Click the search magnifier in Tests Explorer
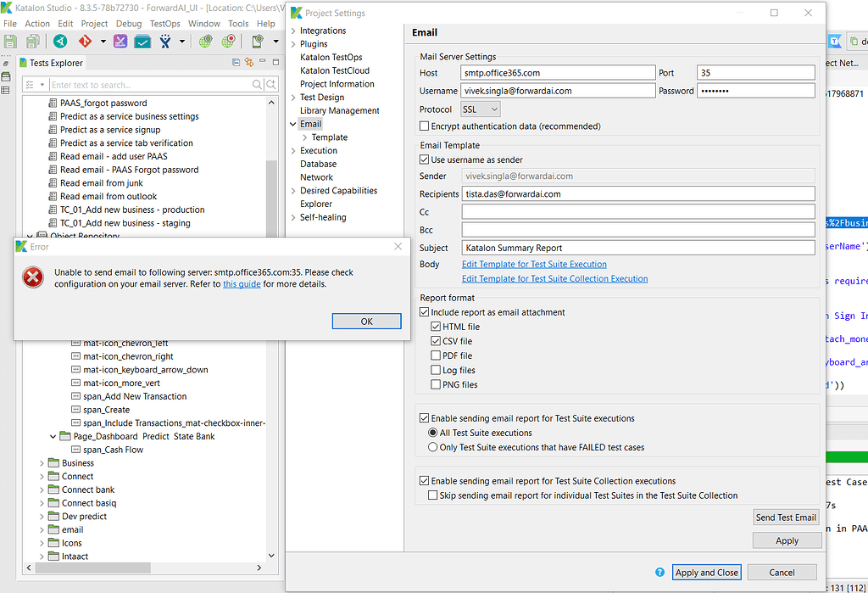This screenshot has width=868, height=593. tap(257, 83)
